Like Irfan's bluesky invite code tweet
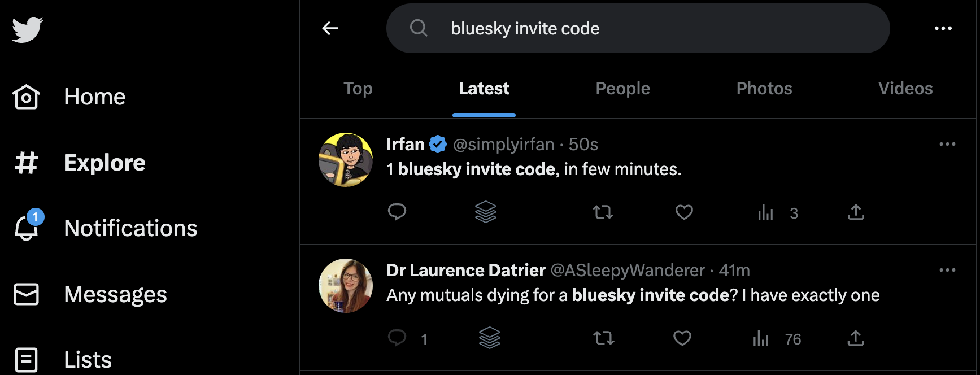 (684, 212)
